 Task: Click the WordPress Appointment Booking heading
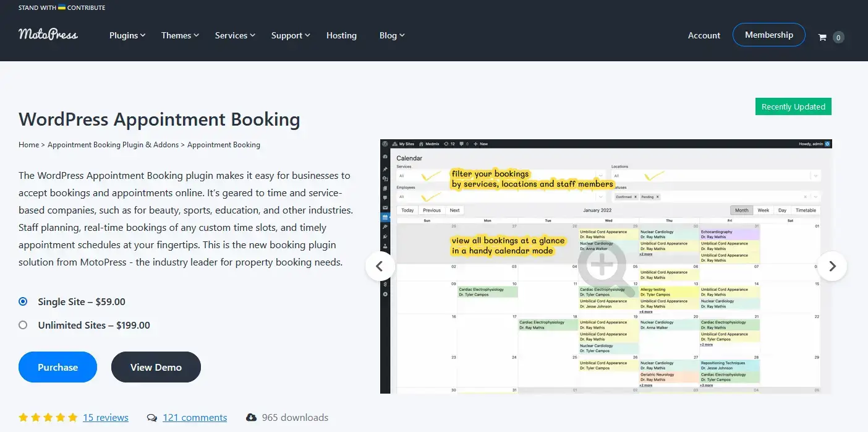[x=160, y=119]
